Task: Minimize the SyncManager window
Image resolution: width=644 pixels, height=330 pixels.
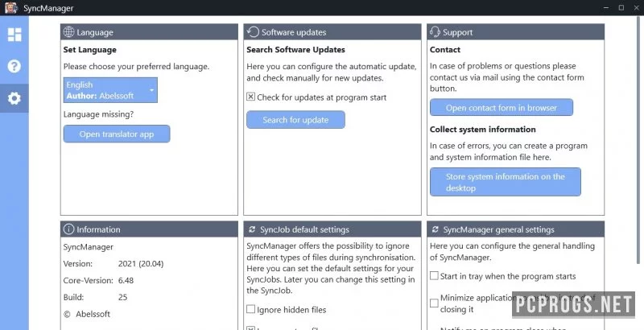Action: point(607,8)
